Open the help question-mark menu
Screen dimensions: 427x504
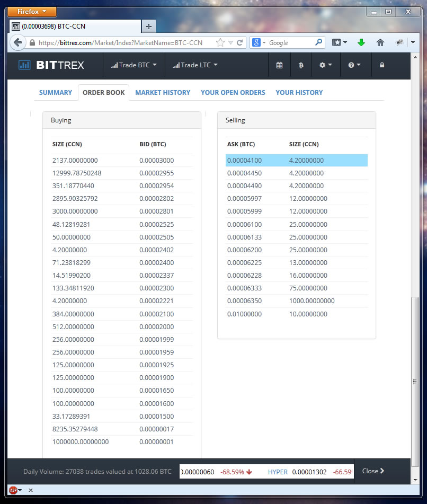[x=354, y=65]
